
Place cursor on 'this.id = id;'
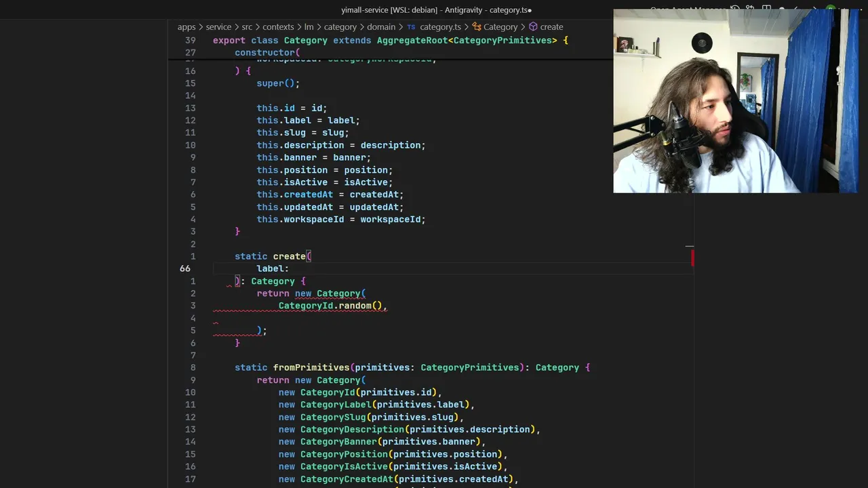[292, 108]
